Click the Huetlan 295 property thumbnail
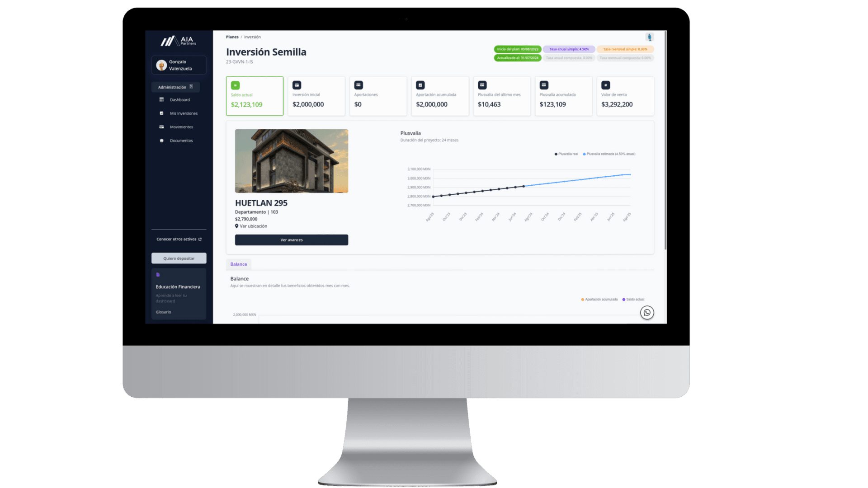868x488 pixels. point(292,160)
